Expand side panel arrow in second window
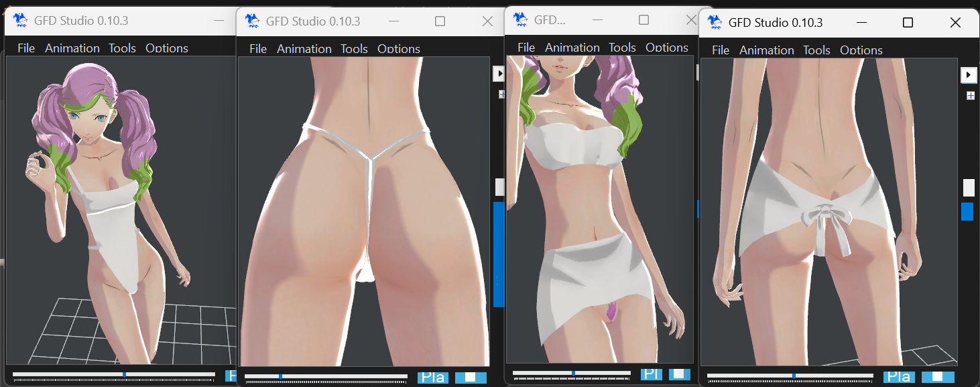Image resolution: width=980 pixels, height=387 pixels. point(499,73)
